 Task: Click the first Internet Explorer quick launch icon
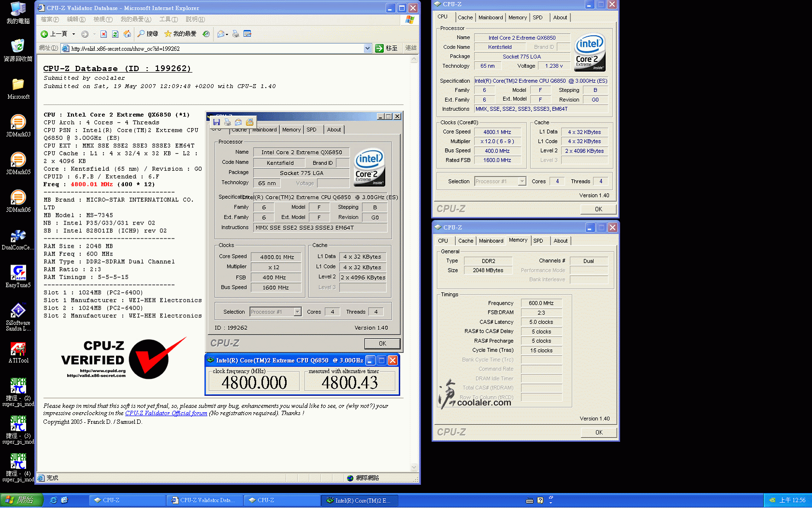(54, 500)
